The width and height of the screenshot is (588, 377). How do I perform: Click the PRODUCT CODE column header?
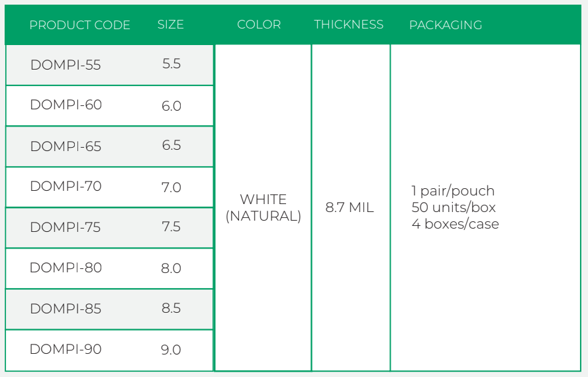pos(79,25)
